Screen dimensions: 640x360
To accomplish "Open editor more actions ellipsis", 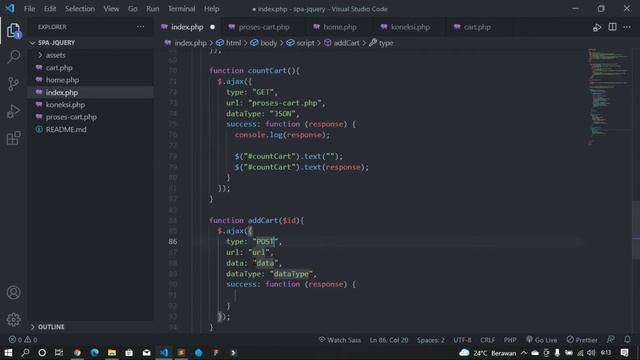I will click(x=627, y=27).
